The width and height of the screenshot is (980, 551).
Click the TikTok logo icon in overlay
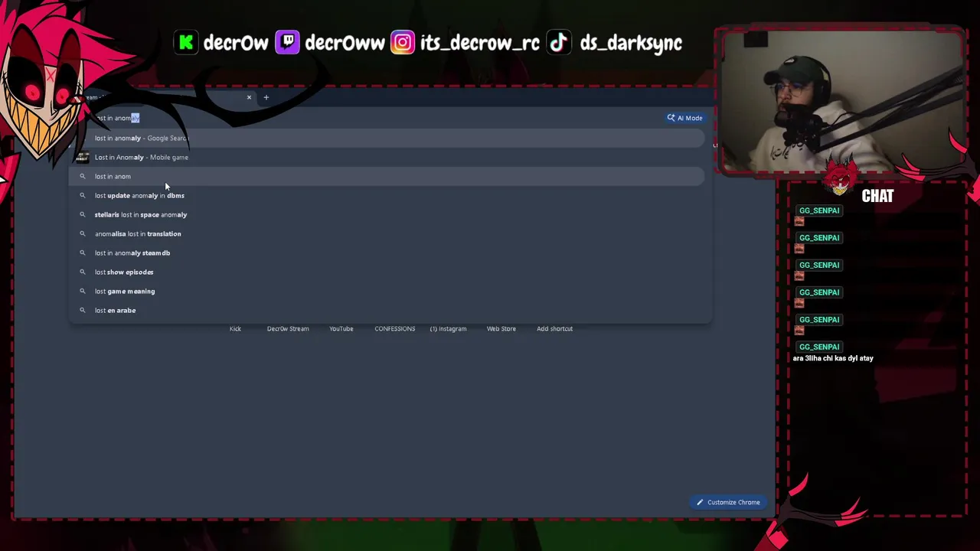[x=559, y=43]
